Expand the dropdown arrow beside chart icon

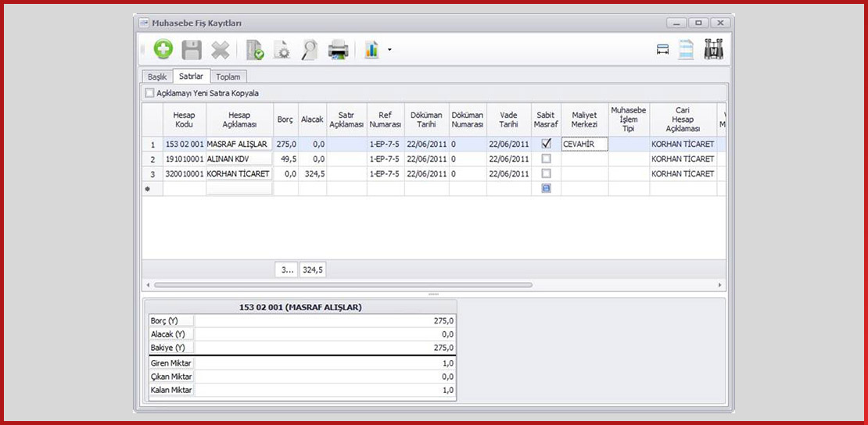(389, 51)
